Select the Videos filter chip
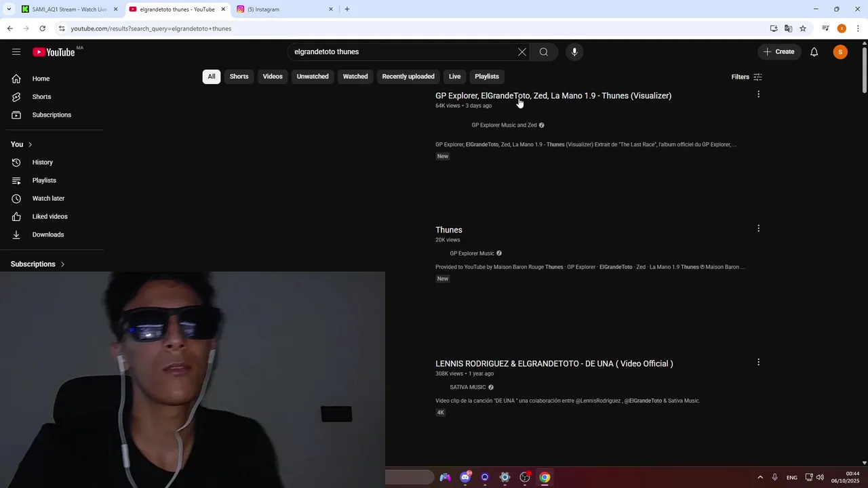The width and height of the screenshot is (868, 488). click(273, 77)
